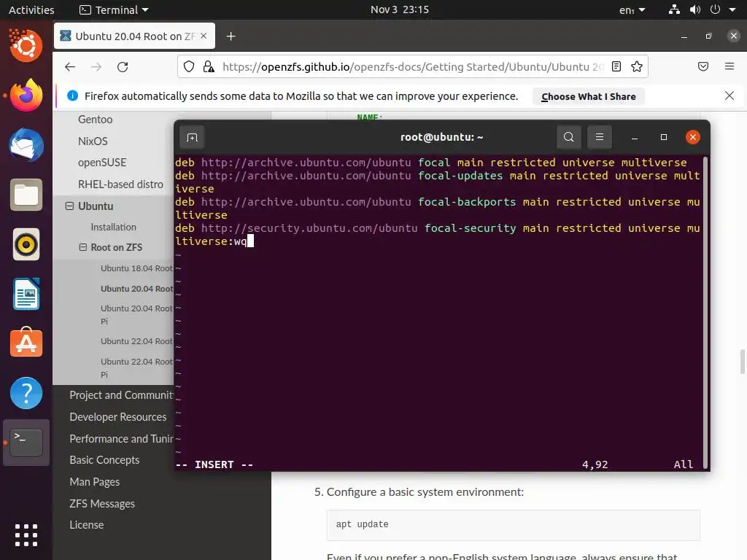Screen dimensions: 747x560
Task: Expand the system menu arrow
Action: click(732, 9)
